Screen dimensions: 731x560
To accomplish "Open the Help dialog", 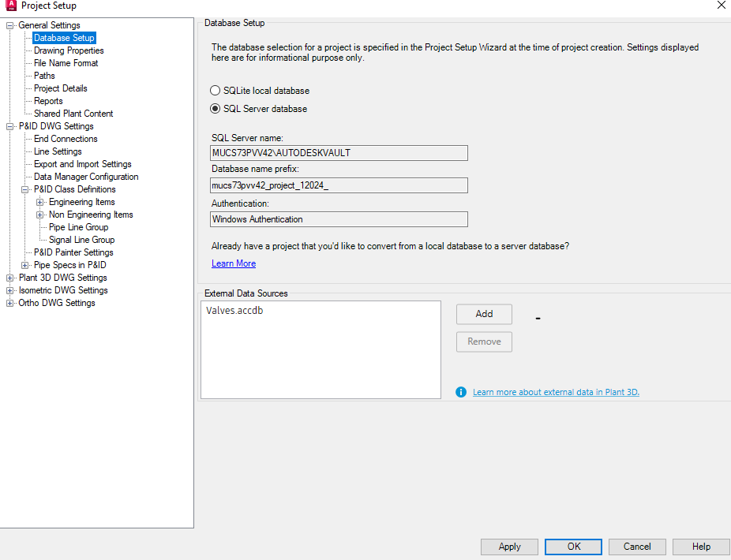I will point(700,546).
